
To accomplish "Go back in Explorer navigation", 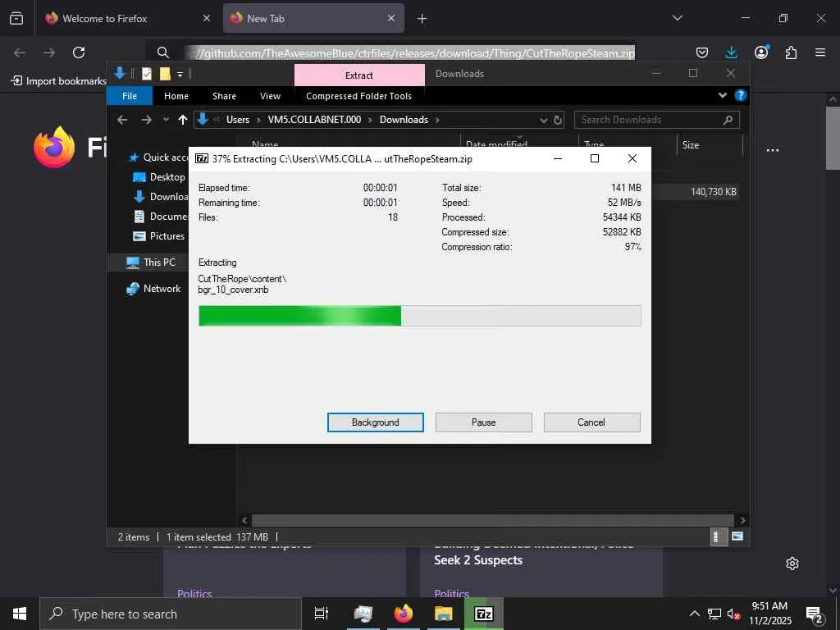I will point(122,120).
